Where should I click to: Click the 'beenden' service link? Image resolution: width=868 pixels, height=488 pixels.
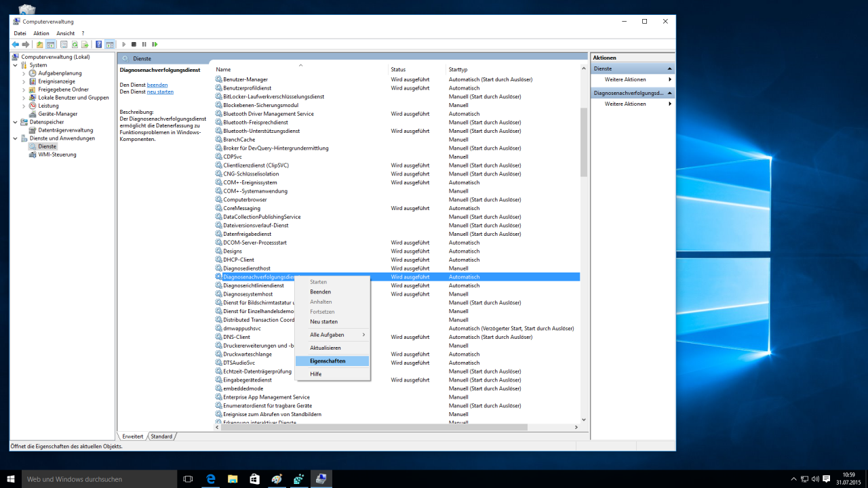[x=157, y=85]
